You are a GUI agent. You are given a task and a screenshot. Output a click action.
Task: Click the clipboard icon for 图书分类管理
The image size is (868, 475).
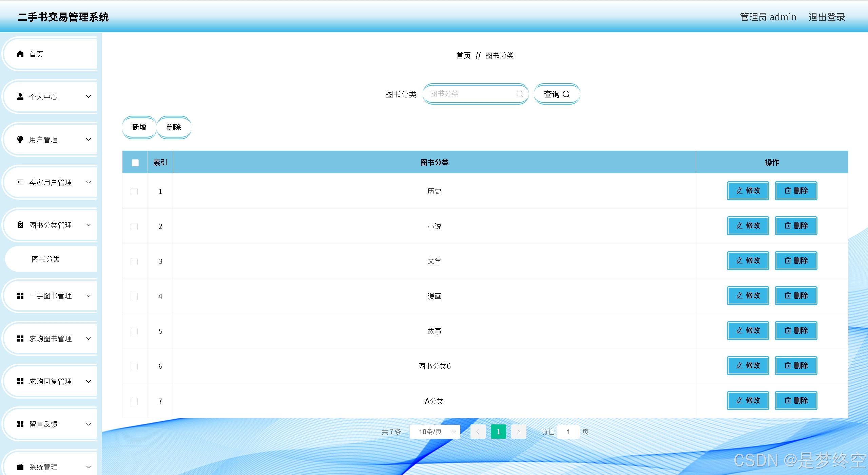[x=20, y=225]
